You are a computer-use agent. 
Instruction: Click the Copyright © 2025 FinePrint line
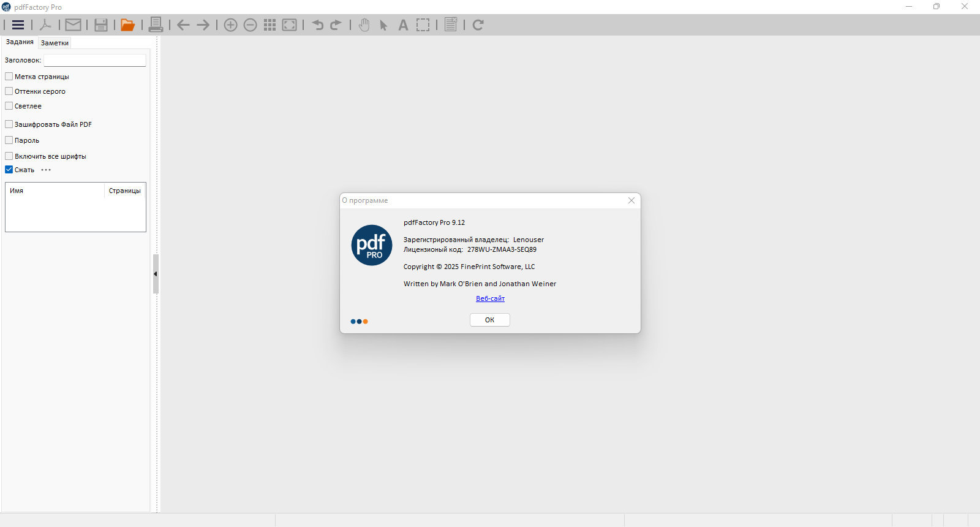(x=469, y=267)
